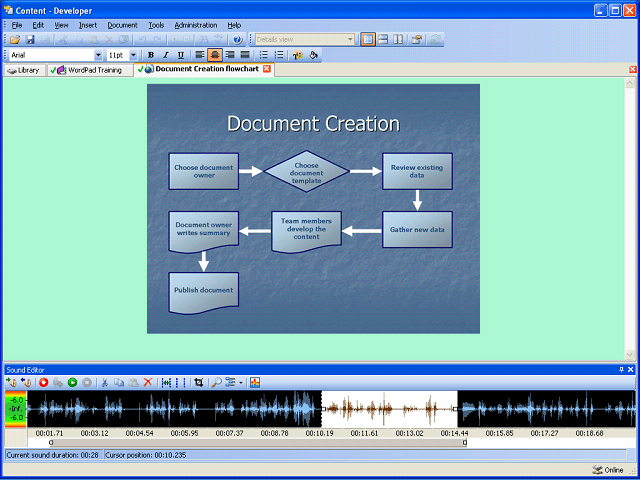Click the 00:05.95 timeline marker

pyautogui.click(x=184, y=433)
